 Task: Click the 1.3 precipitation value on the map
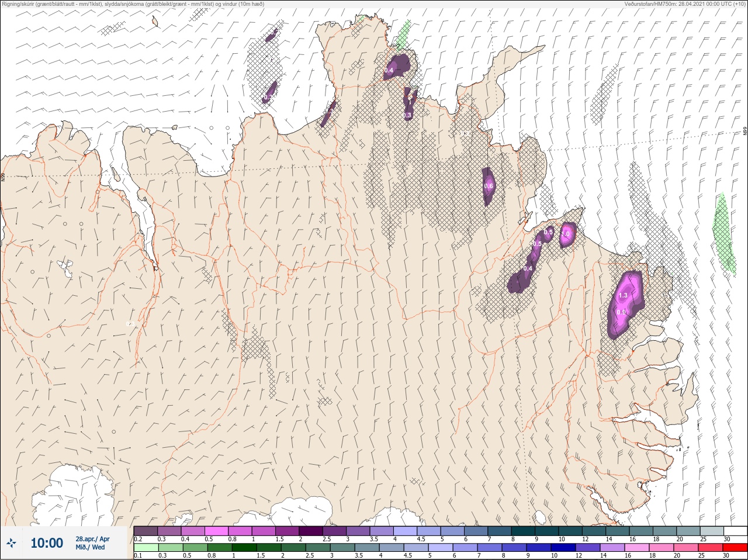(623, 295)
